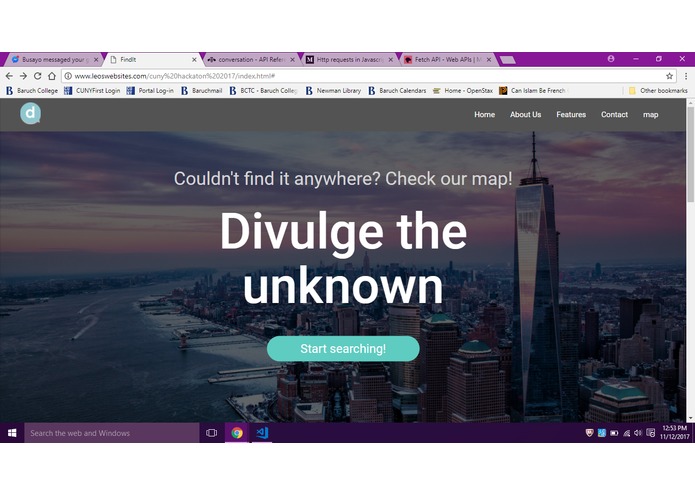Open the Baruch College bookmark
695x494 pixels.
pyautogui.click(x=32, y=91)
